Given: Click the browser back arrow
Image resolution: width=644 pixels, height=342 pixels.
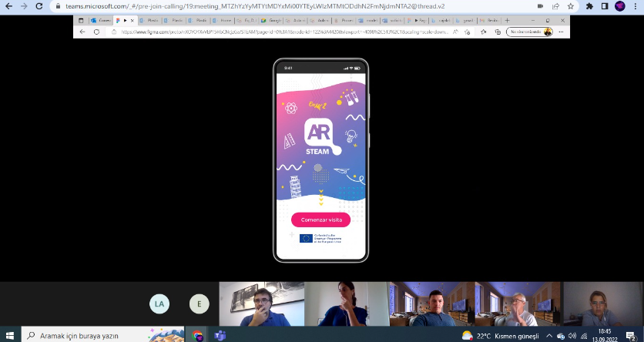Looking at the screenshot, I should point(8,5).
